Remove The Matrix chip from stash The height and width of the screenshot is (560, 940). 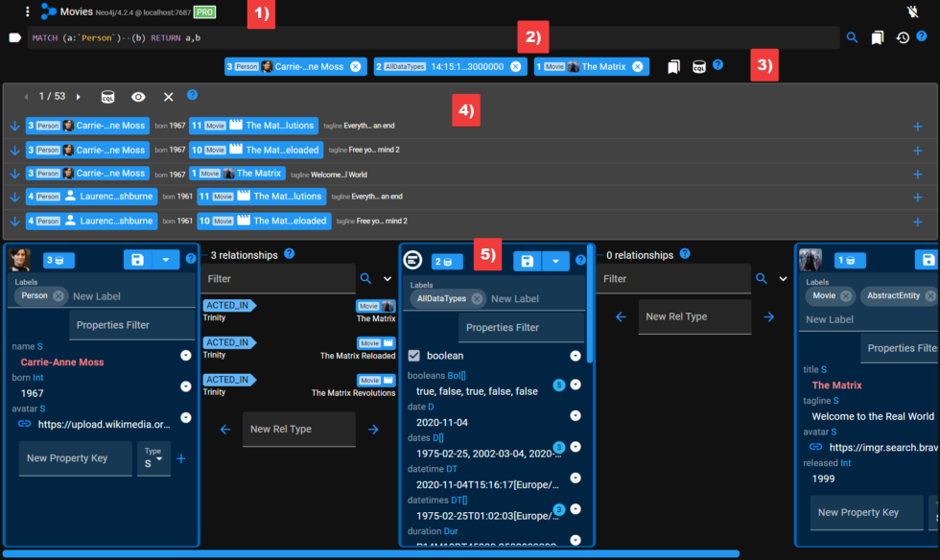click(x=638, y=66)
